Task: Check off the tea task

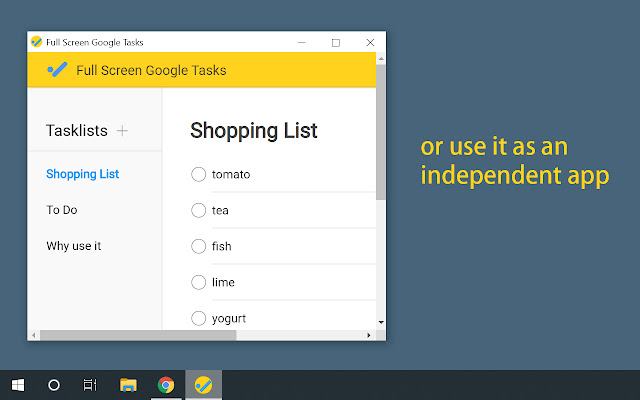Action: (x=198, y=210)
